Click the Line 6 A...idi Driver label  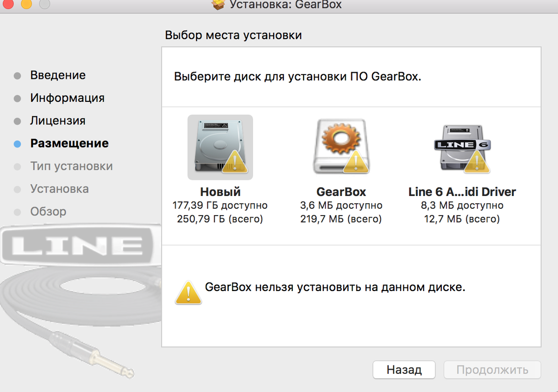click(x=462, y=192)
